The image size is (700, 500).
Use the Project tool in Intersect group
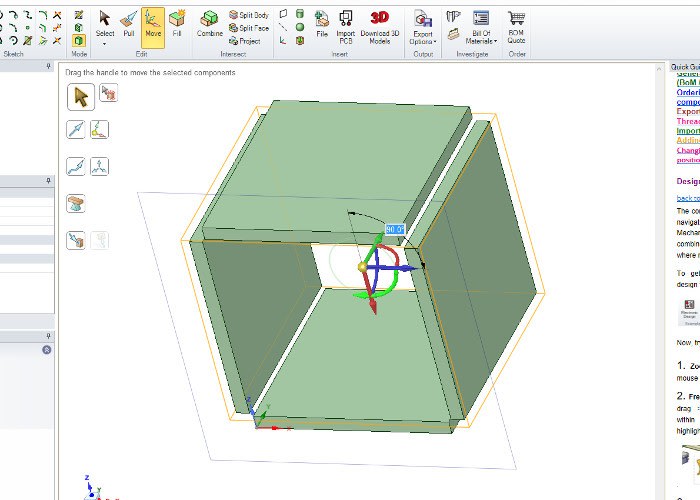click(x=245, y=41)
